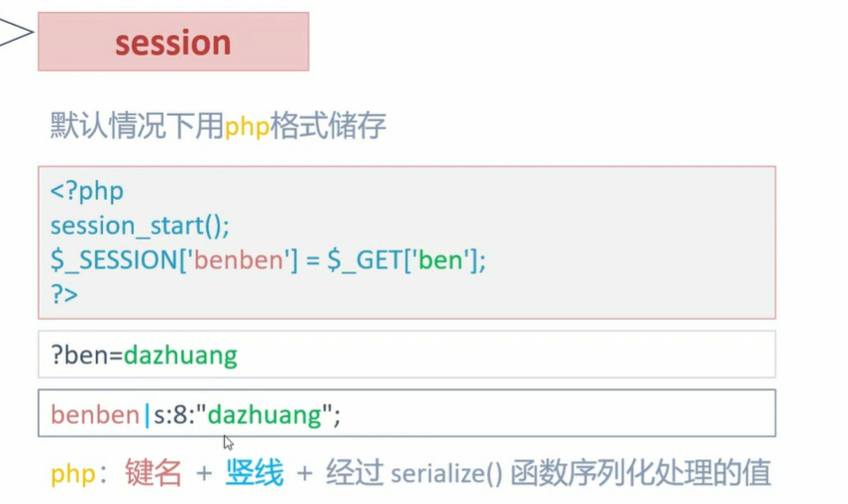The height and width of the screenshot is (504, 848).
Task: Click the serialize() word in bottom line
Action: (x=447, y=473)
